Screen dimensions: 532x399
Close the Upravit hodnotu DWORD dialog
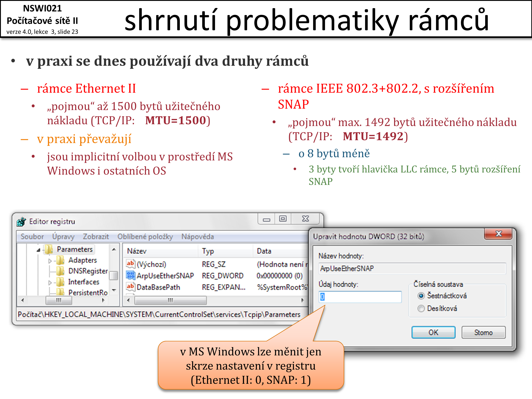tap(498, 234)
